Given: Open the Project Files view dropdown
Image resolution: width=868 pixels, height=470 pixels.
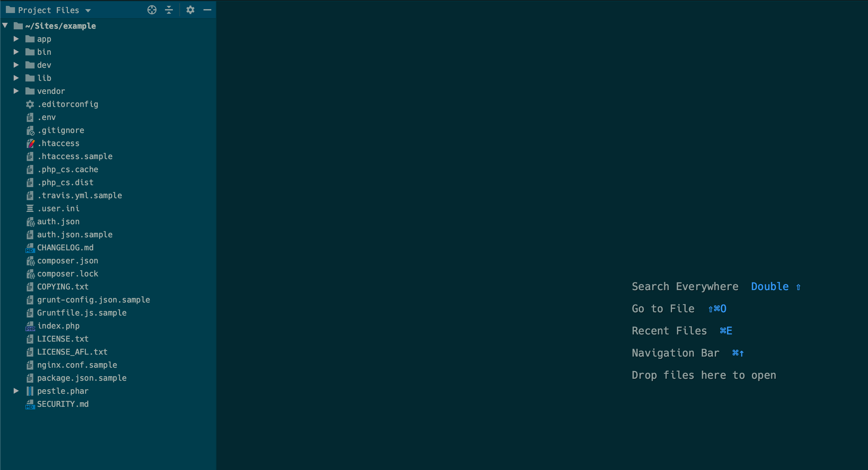Looking at the screenshot, I should pyautogui.click(x=88, y=10).
